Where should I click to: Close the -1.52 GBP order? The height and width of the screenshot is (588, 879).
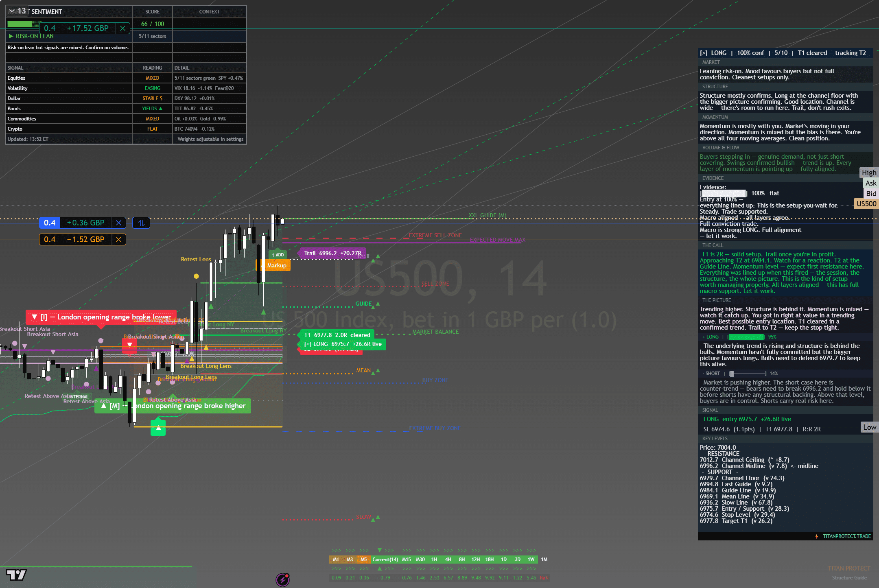click(x=118, y=240)
